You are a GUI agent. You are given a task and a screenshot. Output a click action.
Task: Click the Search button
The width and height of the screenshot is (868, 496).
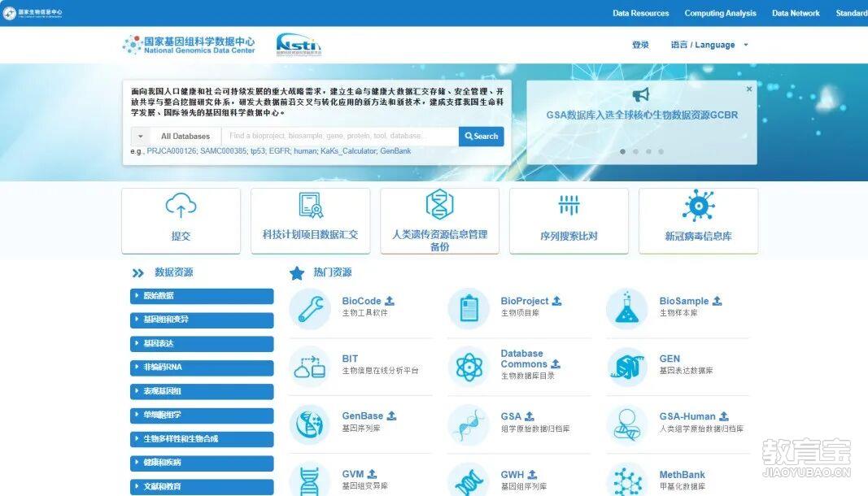[481, 136]
